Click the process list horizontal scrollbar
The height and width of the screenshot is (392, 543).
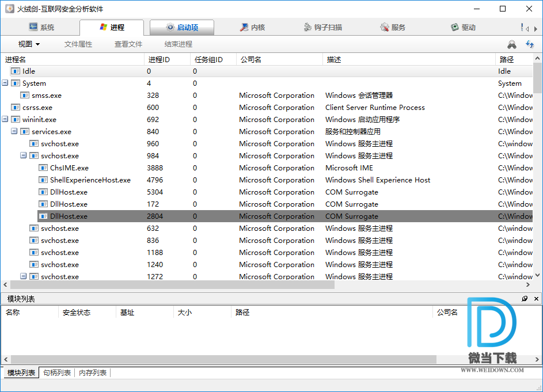click(x=173, y=285)
